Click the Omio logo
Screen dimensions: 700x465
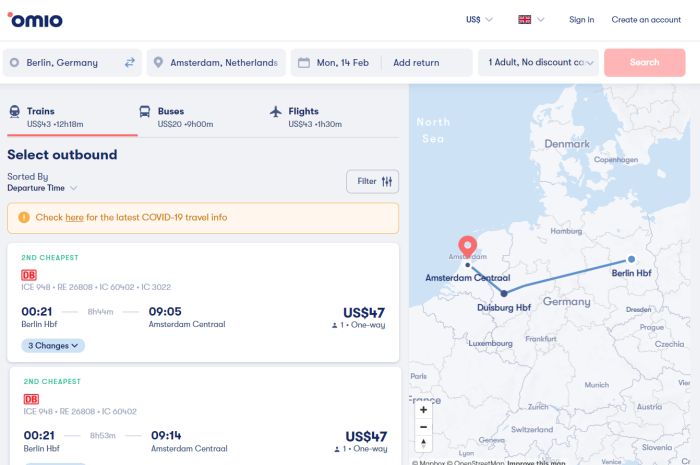(35, 20)
